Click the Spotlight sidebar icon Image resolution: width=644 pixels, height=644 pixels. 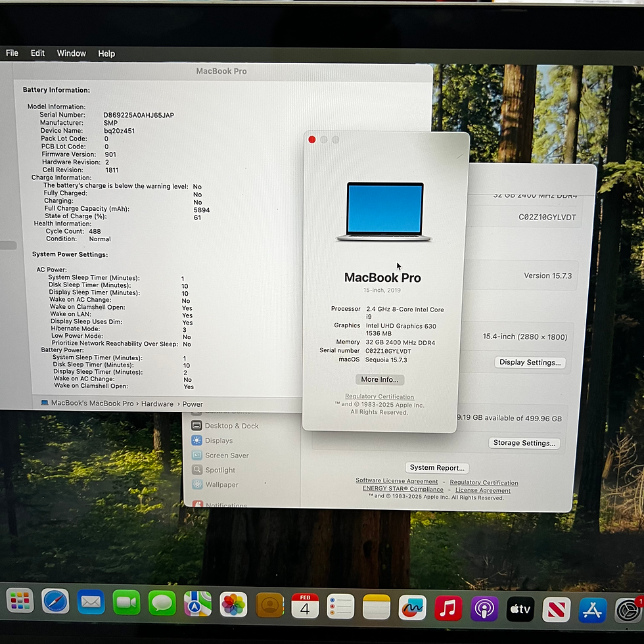click(x=197, y=469)
